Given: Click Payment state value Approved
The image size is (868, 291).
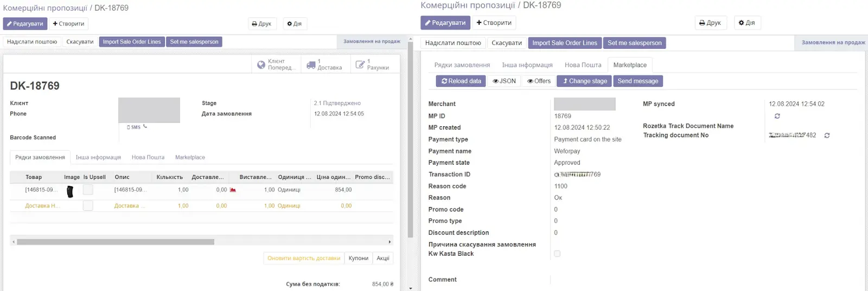Looking at the screenshot, I should (567, 163).
